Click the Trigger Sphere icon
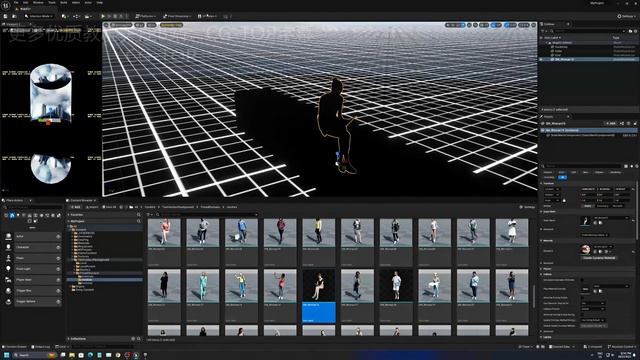Viewport: 640px width, 360px height. click(x=8, y=302)
